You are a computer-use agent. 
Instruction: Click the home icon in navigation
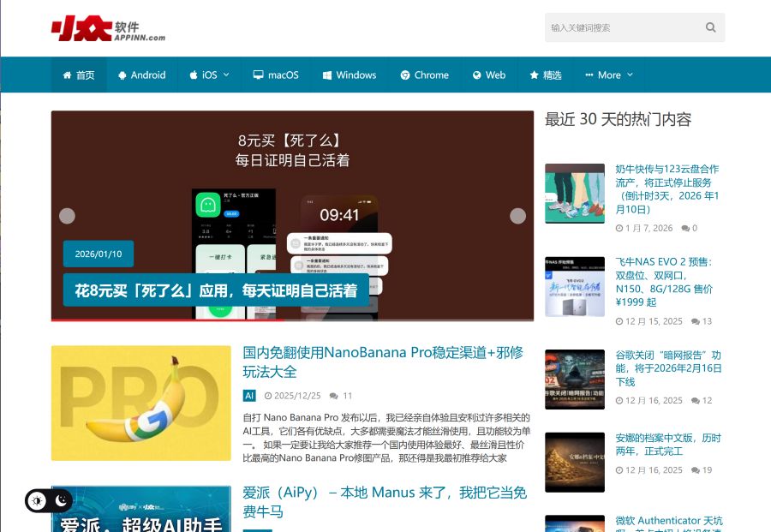[x=68, y=75]
